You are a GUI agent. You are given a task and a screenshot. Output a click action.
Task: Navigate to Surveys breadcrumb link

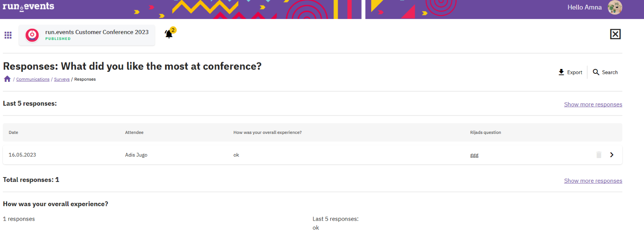point(62,79)
